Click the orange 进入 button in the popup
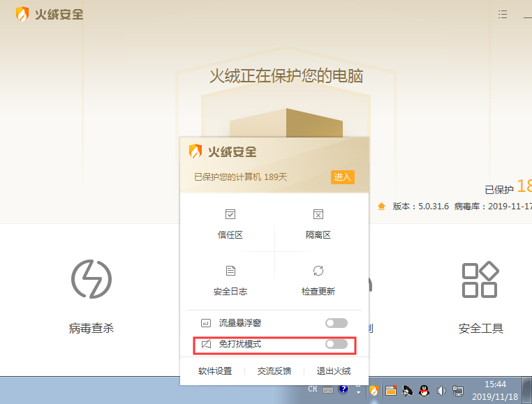The height and width of the screenshot is (404, 532). (342, 177)
